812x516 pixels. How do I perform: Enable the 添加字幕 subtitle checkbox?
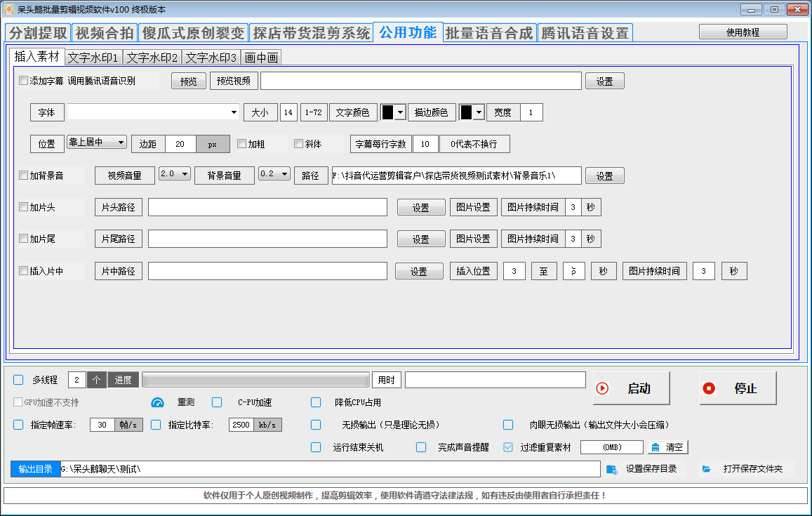click(23, 81)
